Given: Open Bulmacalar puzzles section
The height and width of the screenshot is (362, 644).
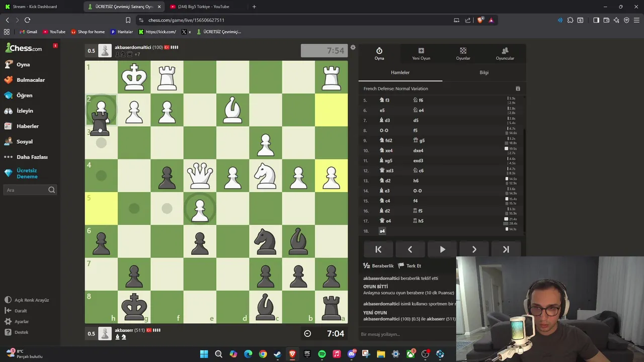Looking at the screenshot, I should [25, 80].
